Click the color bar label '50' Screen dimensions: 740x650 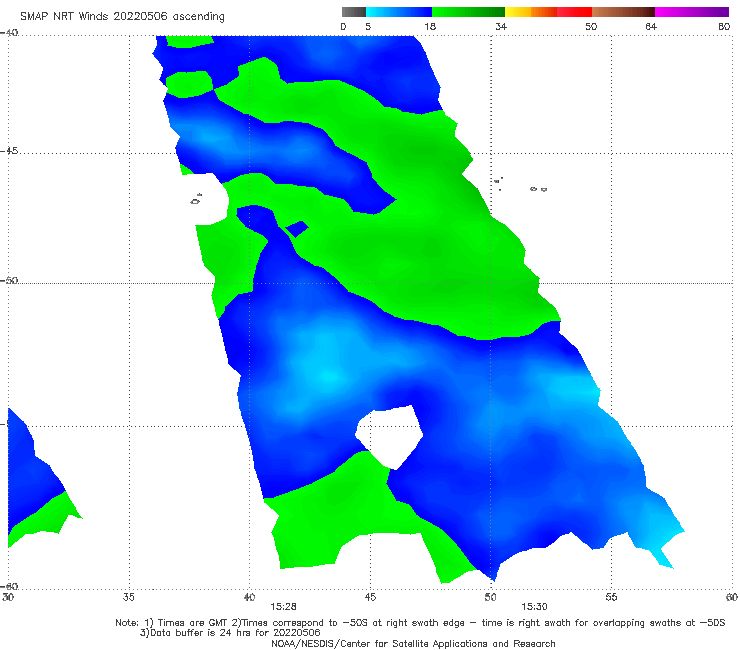(x=591, y=26)
